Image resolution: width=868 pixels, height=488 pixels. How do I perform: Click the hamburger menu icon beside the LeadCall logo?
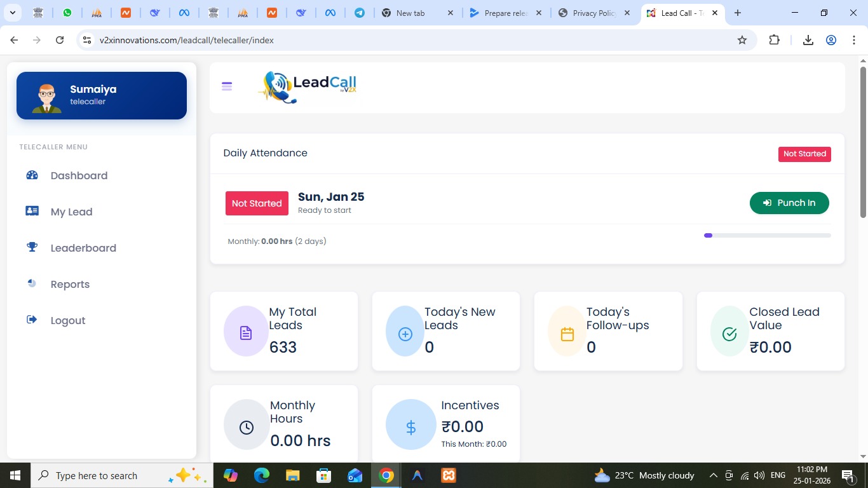(x=227, y=86)
